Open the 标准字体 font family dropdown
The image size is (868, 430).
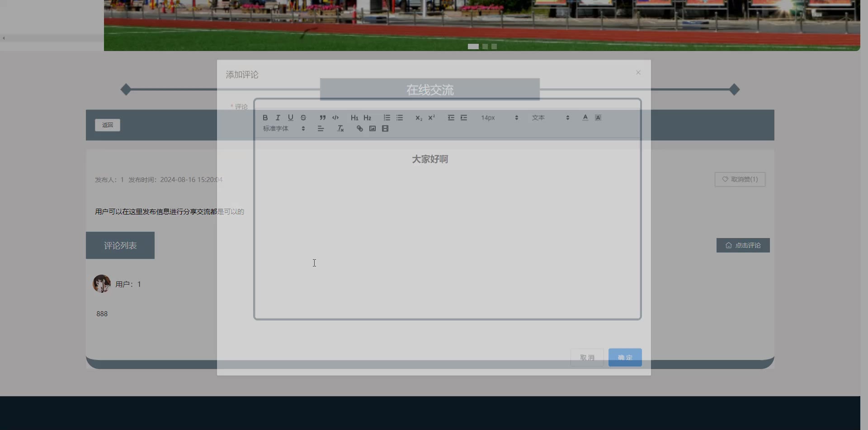(284, 129)
